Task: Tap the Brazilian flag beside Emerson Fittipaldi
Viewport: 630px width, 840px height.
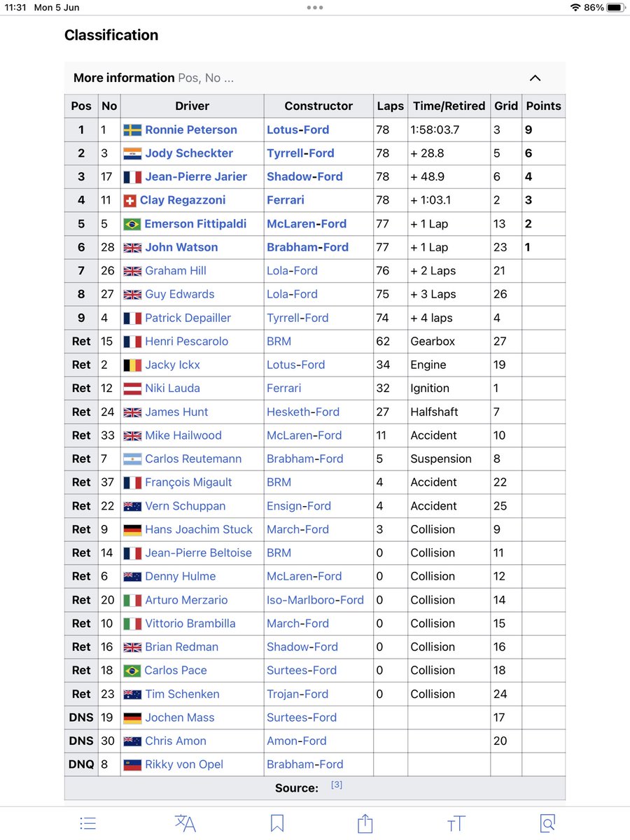Action: (x=132, y=224)
